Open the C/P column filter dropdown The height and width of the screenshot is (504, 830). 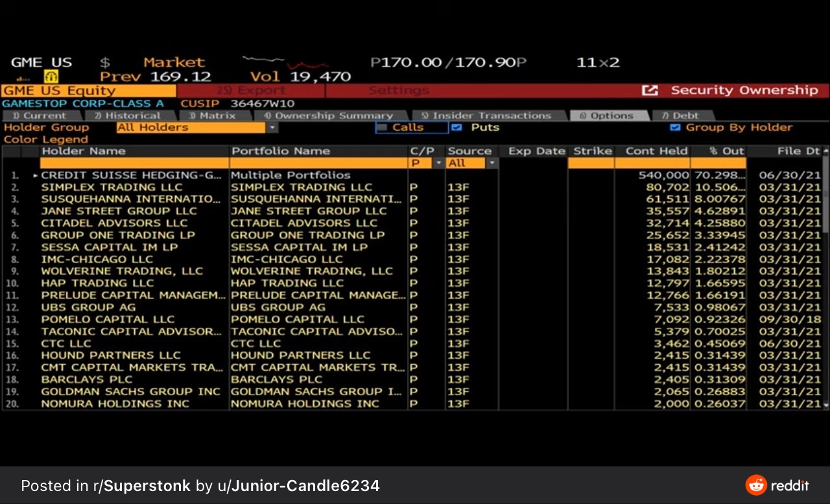439,163
